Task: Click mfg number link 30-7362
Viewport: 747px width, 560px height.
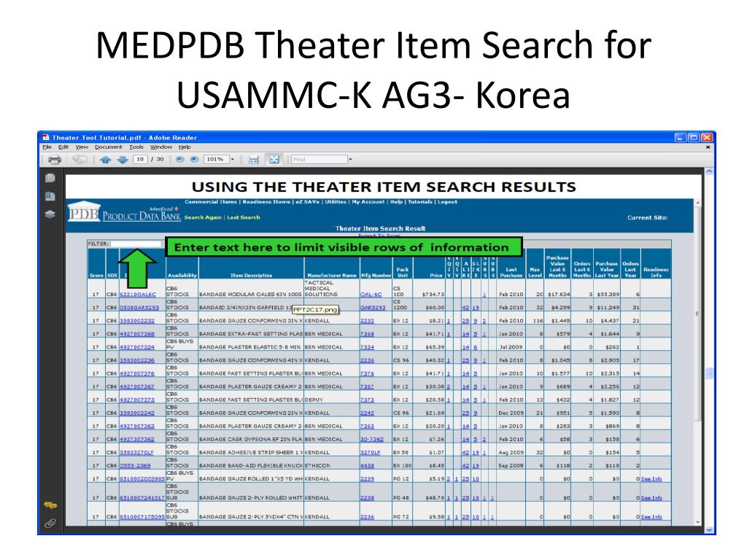Action: [371, 440]
